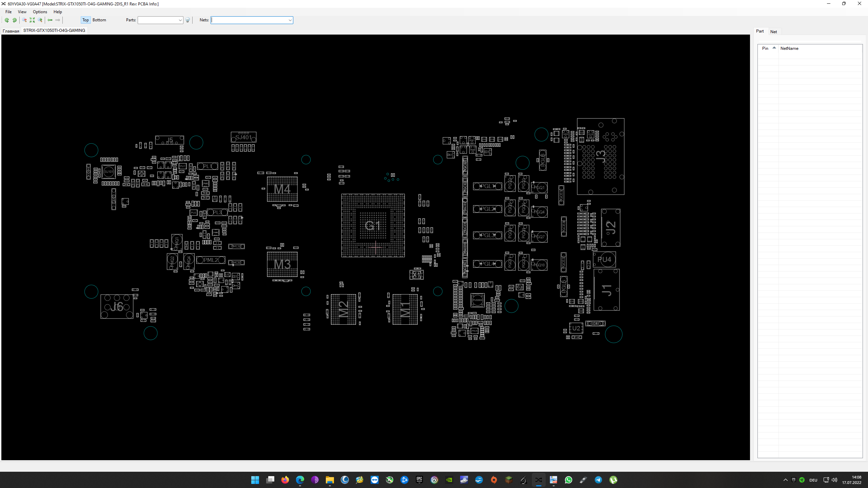Click the Part panel tab
The height and width of the screenshot is (488, 868).
point(760,31)
